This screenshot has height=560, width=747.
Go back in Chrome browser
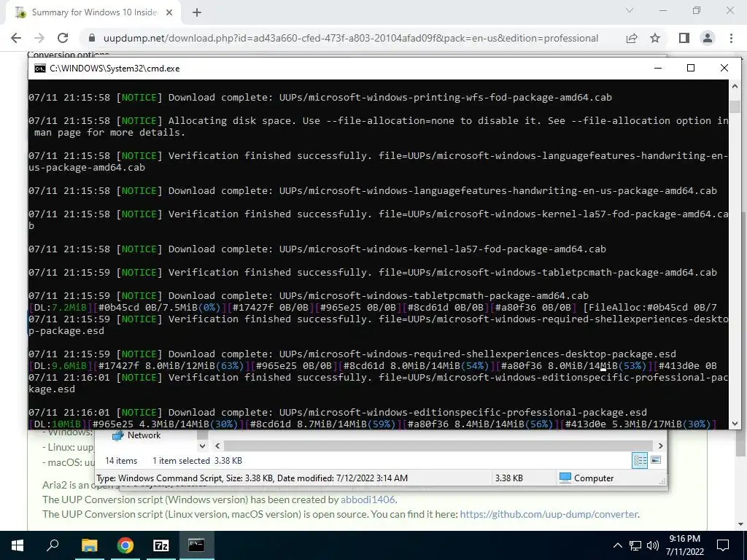coord(16,38)
